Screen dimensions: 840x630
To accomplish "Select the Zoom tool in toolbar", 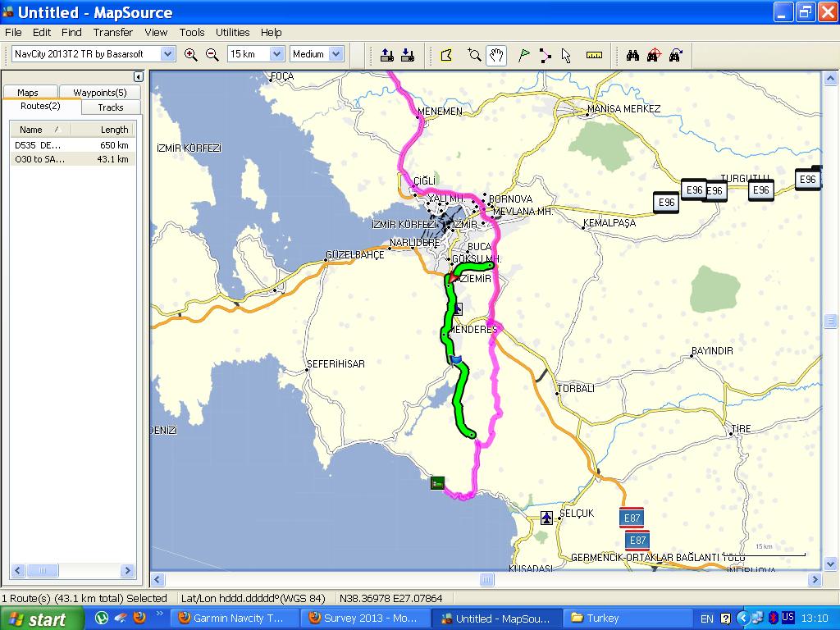I will [474, 55].
